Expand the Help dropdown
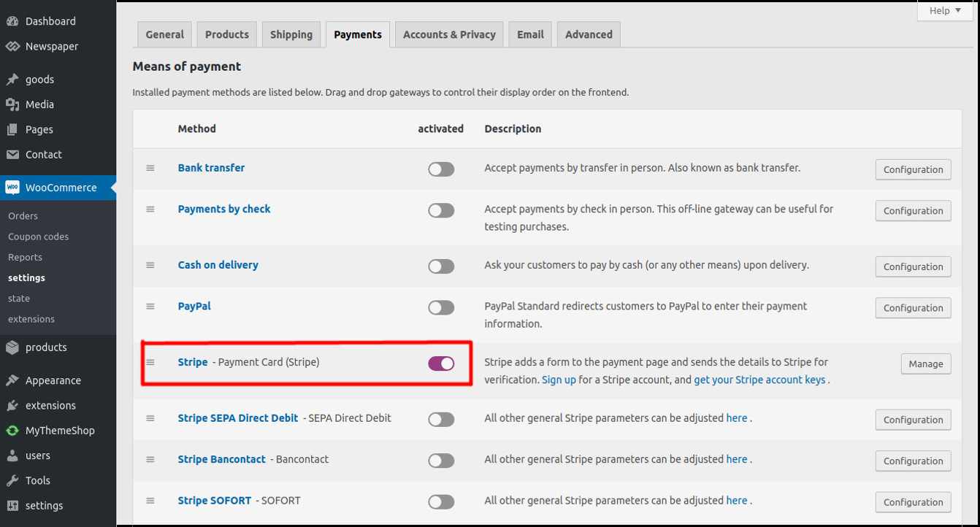The image size is (980, 527). [x=945, y=11]
